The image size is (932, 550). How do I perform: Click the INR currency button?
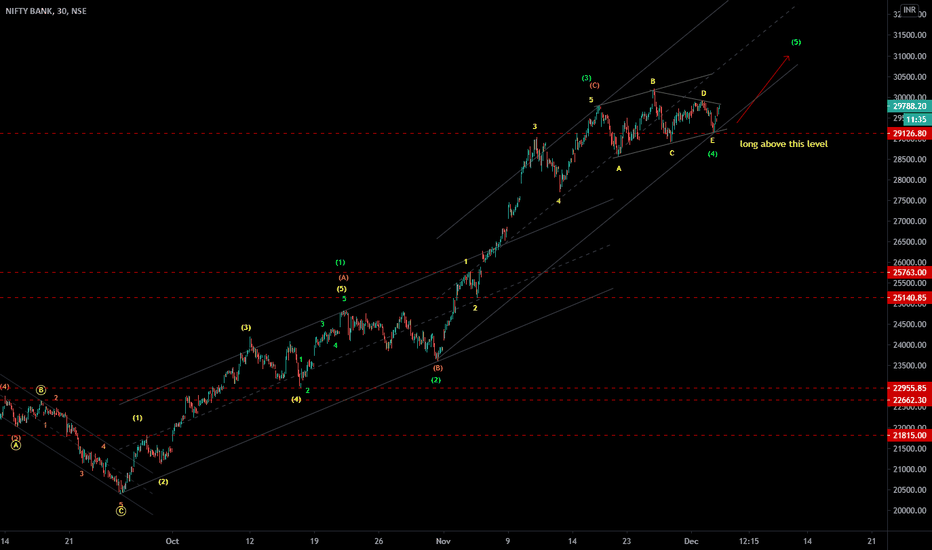tap(909, 10)
